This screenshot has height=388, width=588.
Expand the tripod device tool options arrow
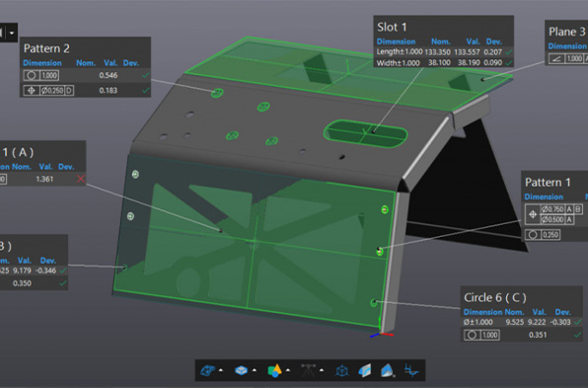(322, 370)
